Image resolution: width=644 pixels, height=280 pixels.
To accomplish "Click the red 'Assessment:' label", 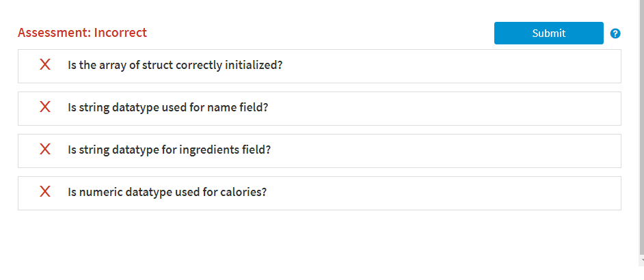I will click(x=54, y=32).
